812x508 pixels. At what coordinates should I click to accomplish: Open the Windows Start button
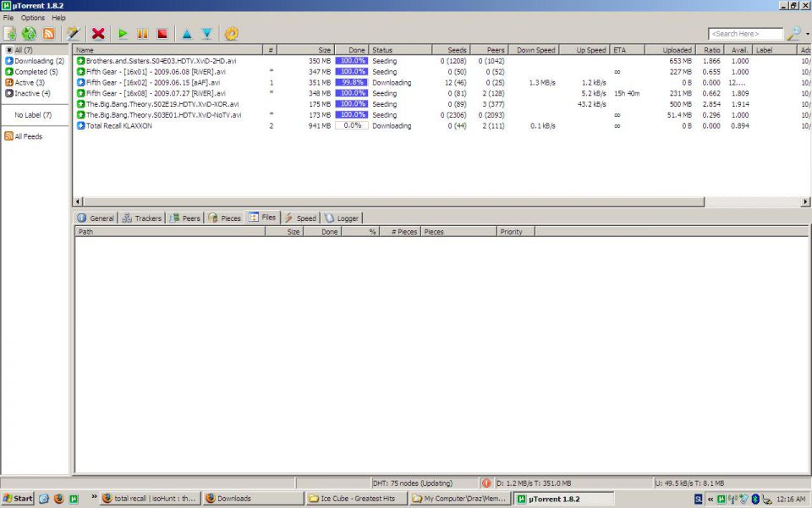(x=18, y=499)
